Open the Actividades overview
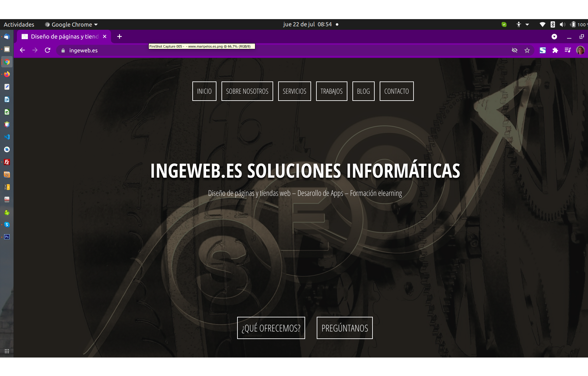The width and height of the screenshot is (588, 376). tap(19, 24)
